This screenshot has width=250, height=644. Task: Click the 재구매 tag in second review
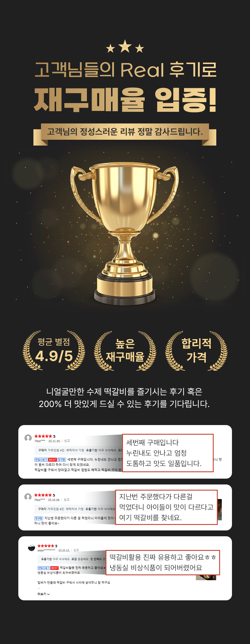click(38, 518)
